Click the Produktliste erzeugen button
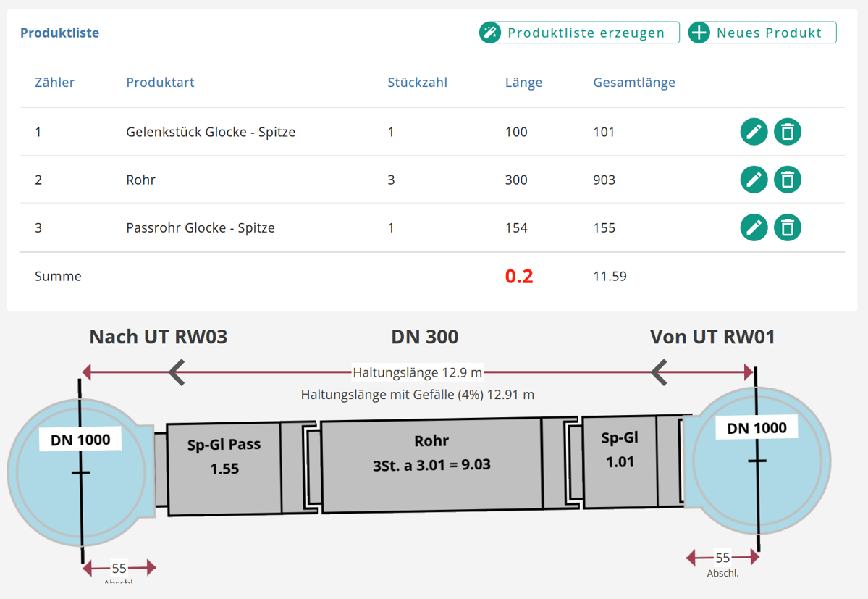 [579, 33]
